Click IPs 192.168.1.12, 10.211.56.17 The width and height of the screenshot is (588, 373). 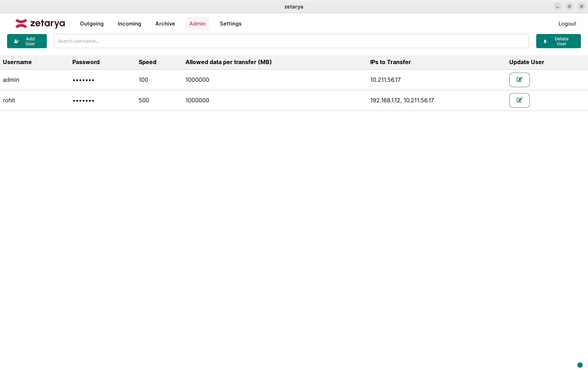point(402,100)
